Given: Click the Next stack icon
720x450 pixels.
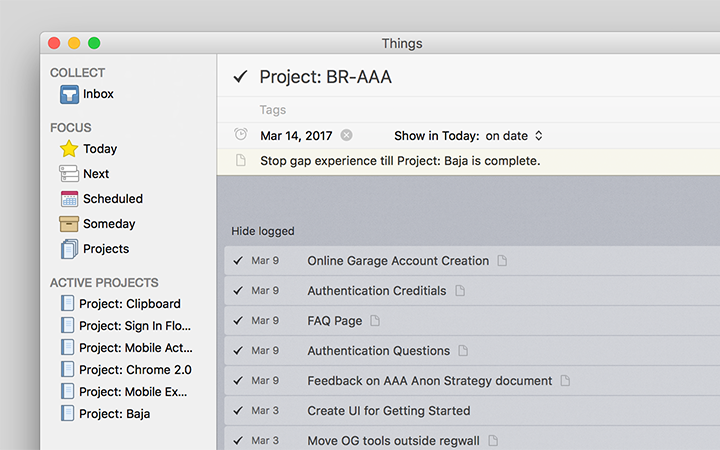Looking at the screenshot, I should [69, 174].
